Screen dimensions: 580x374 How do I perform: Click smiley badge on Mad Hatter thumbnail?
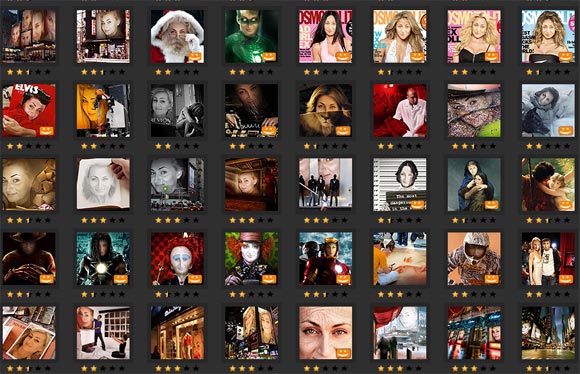click(269, 279)
